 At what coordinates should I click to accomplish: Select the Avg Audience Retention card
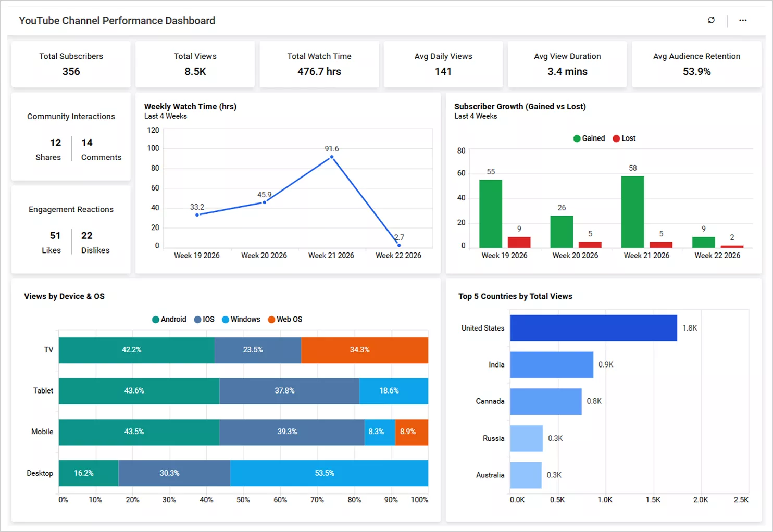(x=696, y=65)
